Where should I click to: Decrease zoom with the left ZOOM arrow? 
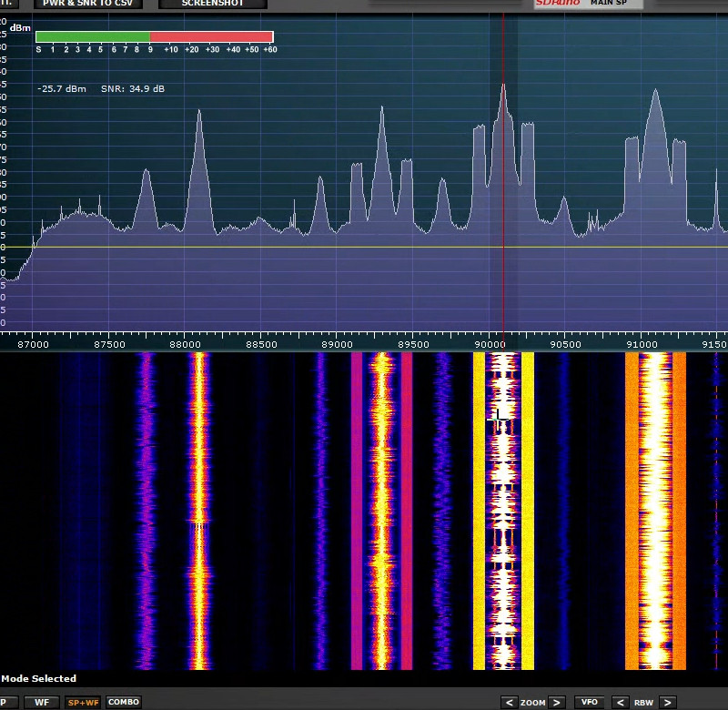coord(510,702)
